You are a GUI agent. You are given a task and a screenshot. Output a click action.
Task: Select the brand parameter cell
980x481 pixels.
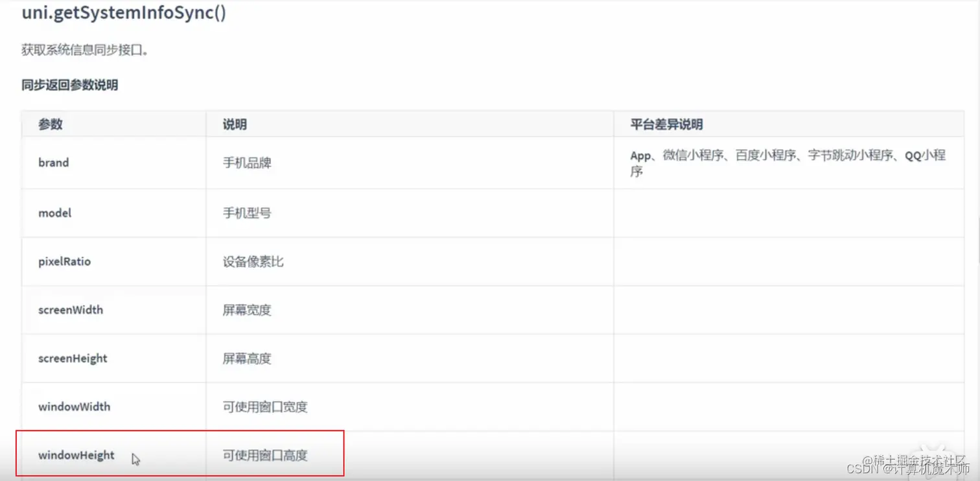coord(53,163)
